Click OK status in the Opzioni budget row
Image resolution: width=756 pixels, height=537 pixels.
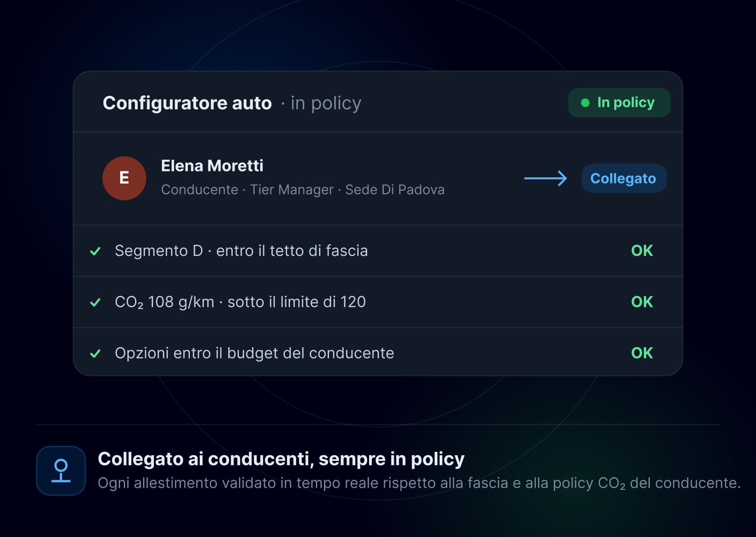[x=642, y=353]
